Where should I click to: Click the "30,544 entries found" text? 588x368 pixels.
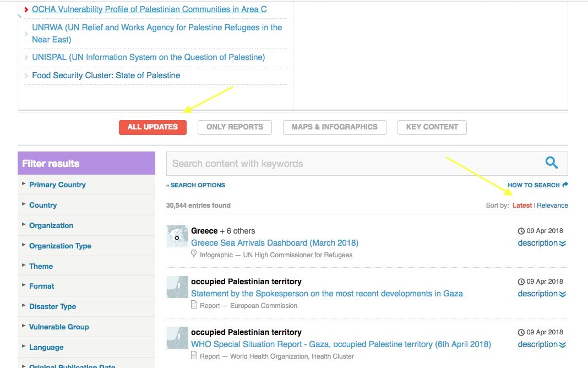198,205
